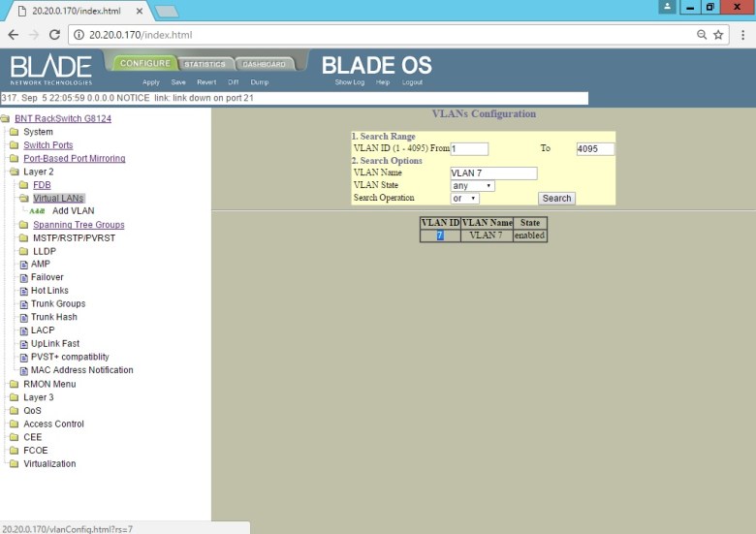Expand the LLDP folder icon

coord(23,251)
